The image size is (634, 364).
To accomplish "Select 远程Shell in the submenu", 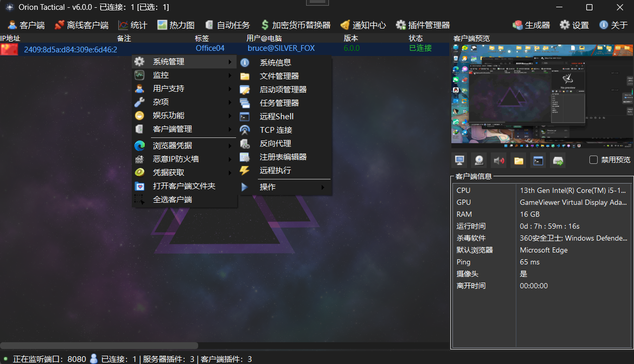I will click(284, 116).
